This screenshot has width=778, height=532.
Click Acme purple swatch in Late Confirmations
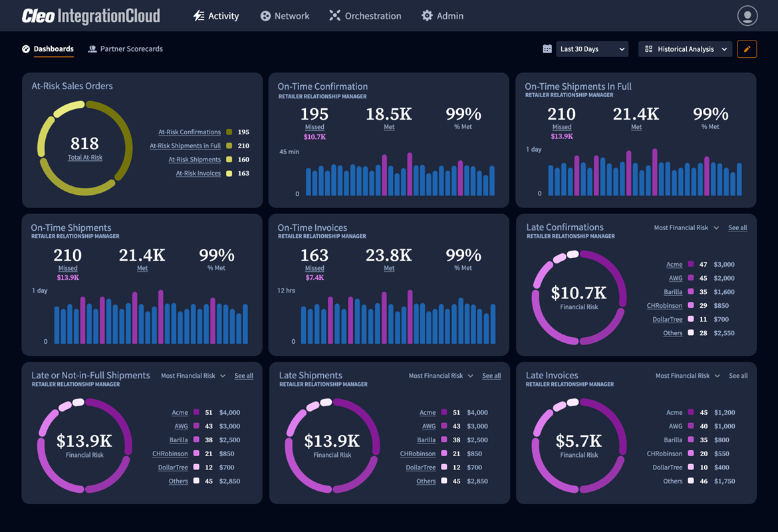691,264
